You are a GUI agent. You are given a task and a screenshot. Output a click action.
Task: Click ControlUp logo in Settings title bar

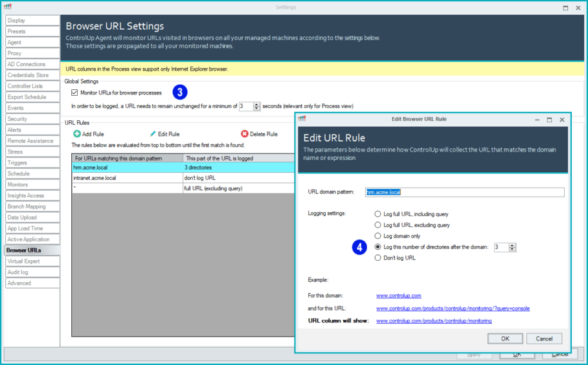point(8,6)
